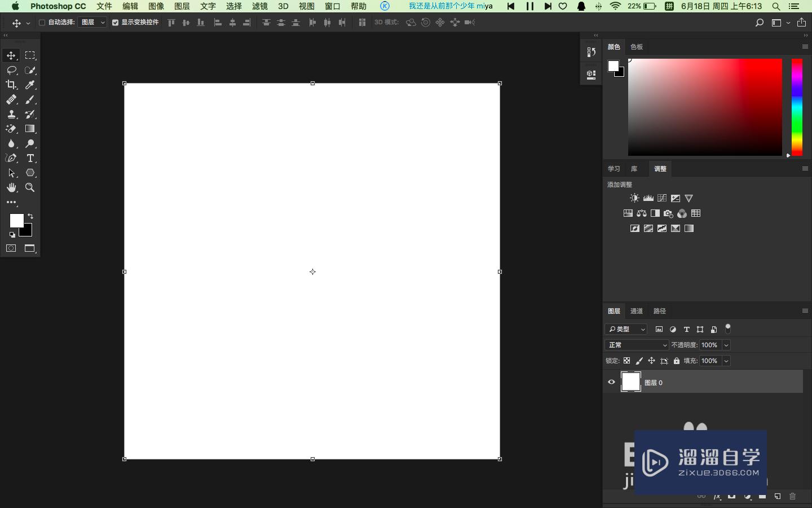Select the Gradient tool
This screenshot has height=508, width=812.
(30, 129)
